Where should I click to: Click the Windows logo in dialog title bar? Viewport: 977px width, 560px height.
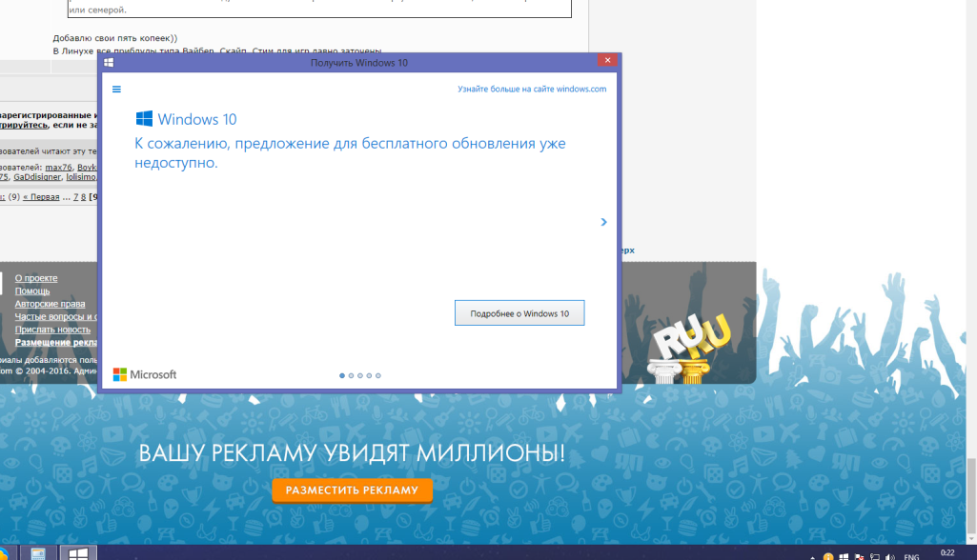(x=109, y=62)
